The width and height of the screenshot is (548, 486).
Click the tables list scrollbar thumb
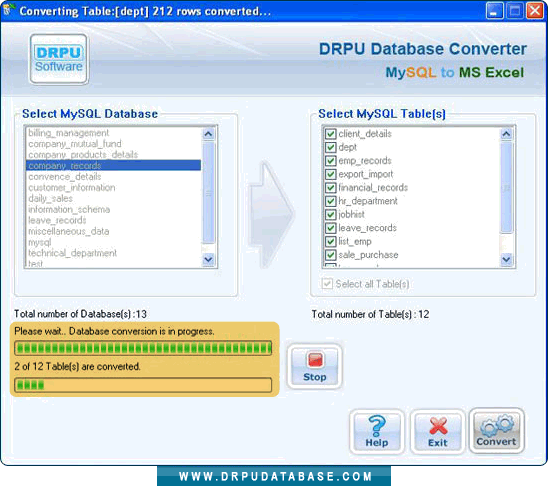[x=506, y=188]
